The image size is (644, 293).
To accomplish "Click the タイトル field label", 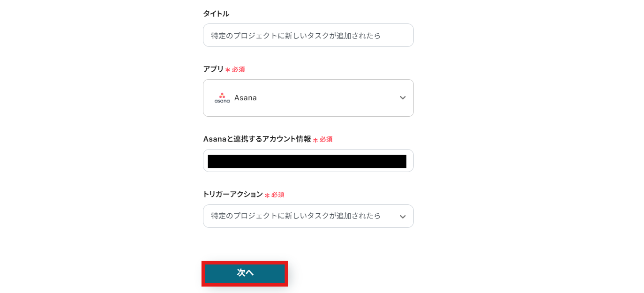I will click(216, 14).
